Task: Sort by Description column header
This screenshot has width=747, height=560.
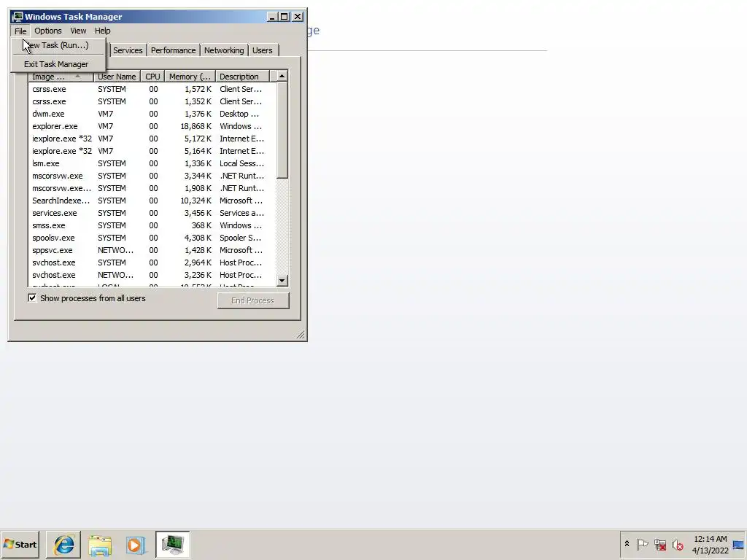Action: pyautogui.click(x=242, y=77)
